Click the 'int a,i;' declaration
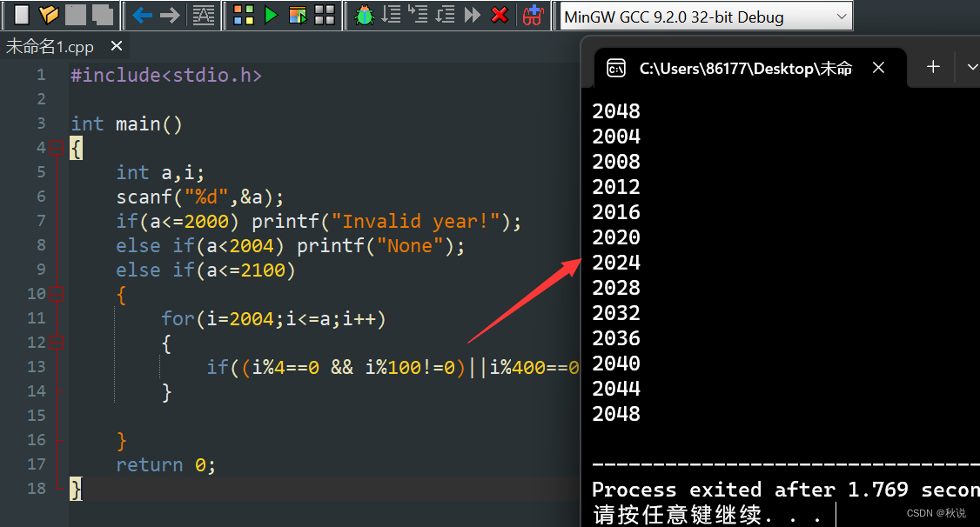Screen dimensions: 980x527 (x=160, y=172)
